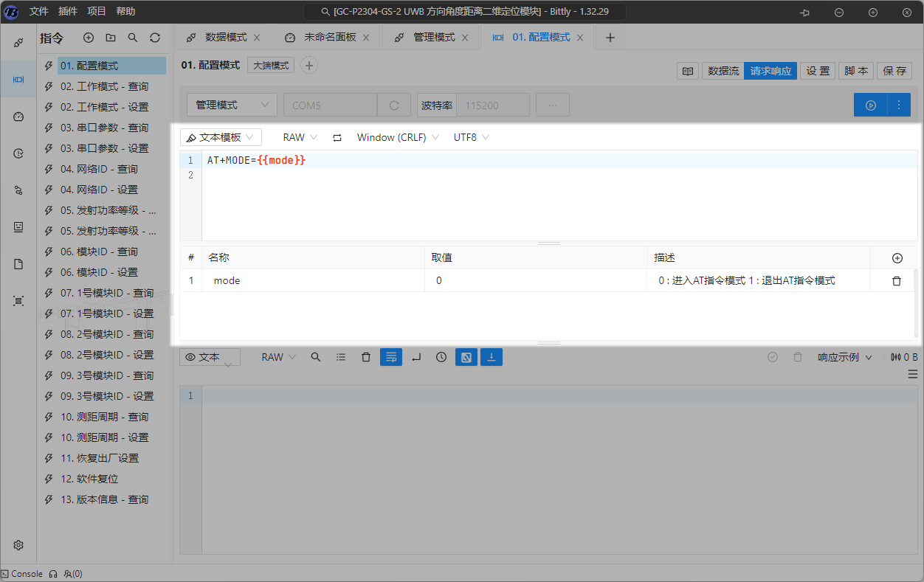Click the 脚本 button
Viewport: 924px width, 582px height.
(x=856, y=71)
